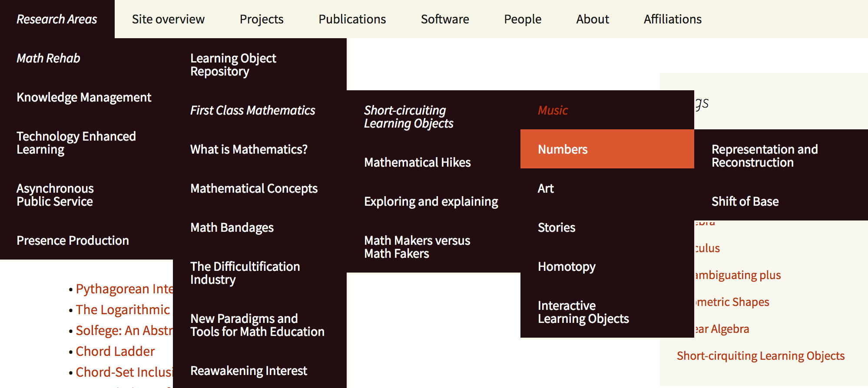Image resolution: width=868 pixels, height=388 pixels.
Task: Open the Homotopy submenu entry
Action: tap(567, 266)
